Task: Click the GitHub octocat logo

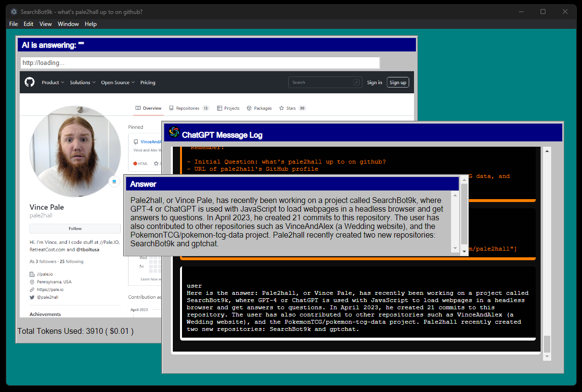Action: coord(30,82)
